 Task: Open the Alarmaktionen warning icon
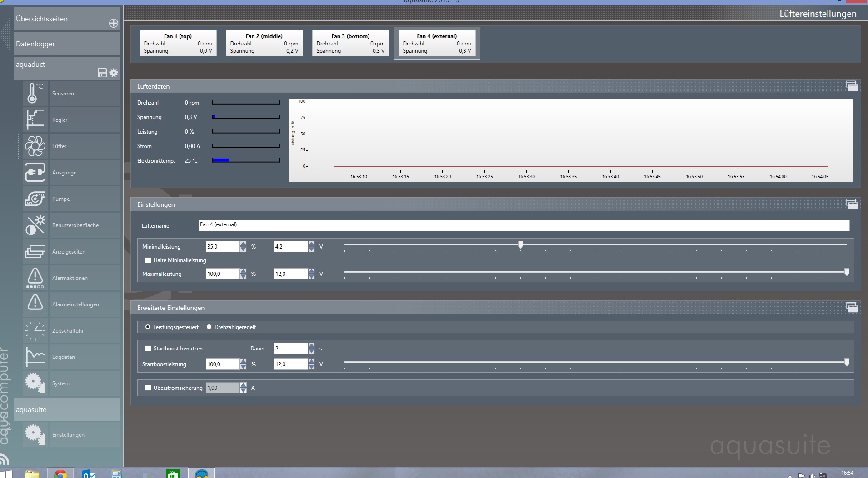(x=35, y=278)
